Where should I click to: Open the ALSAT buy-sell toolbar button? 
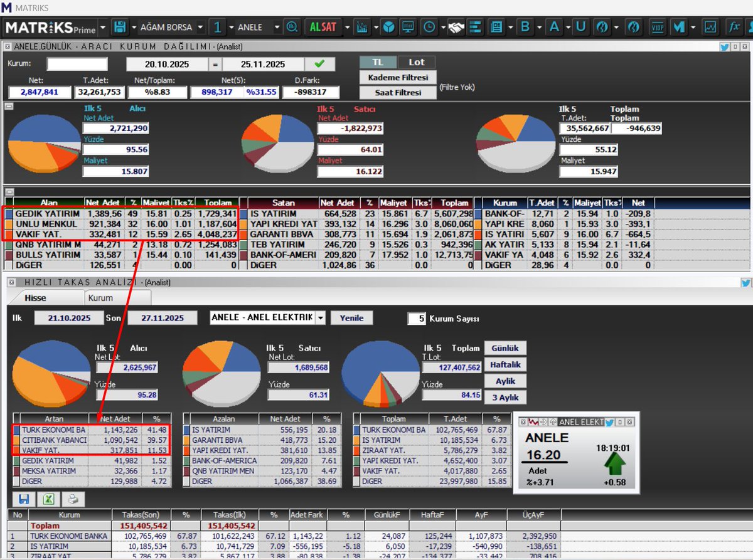tap(323, 27)
